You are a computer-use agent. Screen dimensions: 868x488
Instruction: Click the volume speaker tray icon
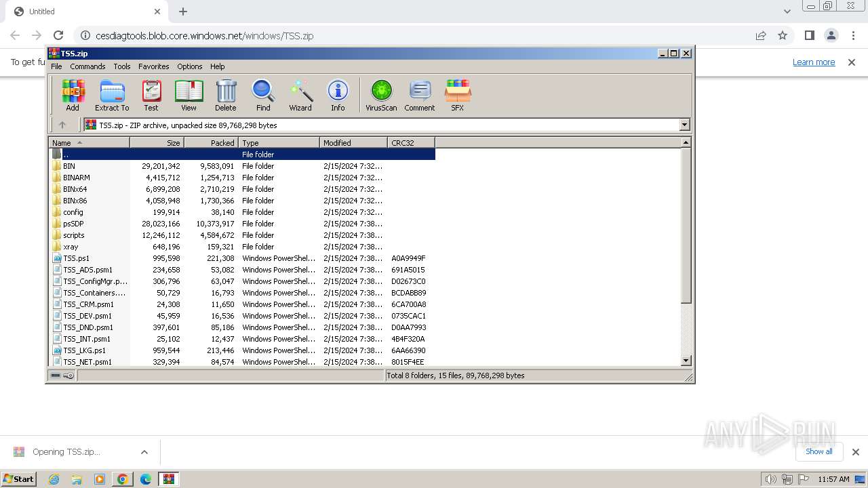click(770, 479)
